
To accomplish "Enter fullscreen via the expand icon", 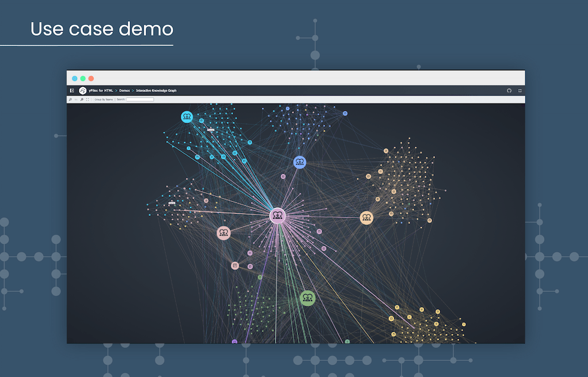I will 520,90.
